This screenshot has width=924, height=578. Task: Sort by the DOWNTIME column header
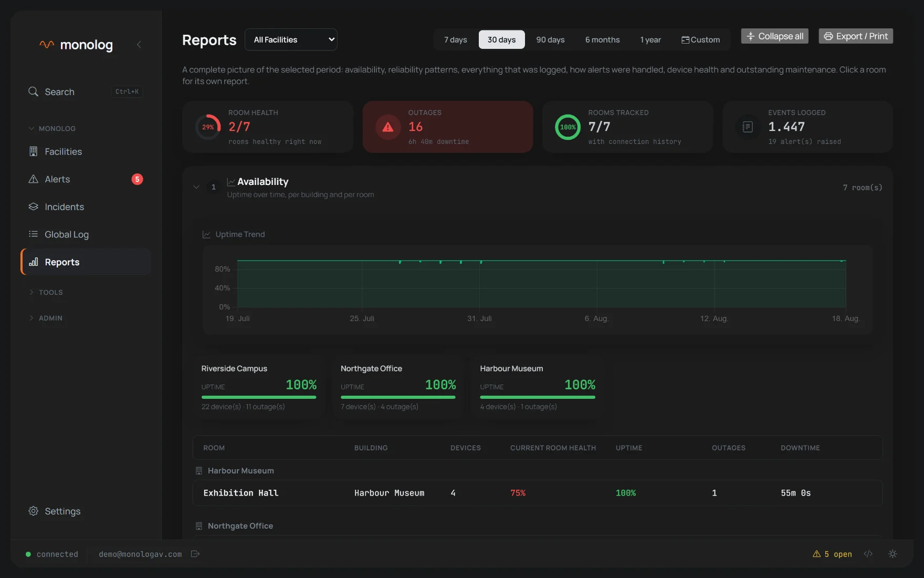[800, 448]
